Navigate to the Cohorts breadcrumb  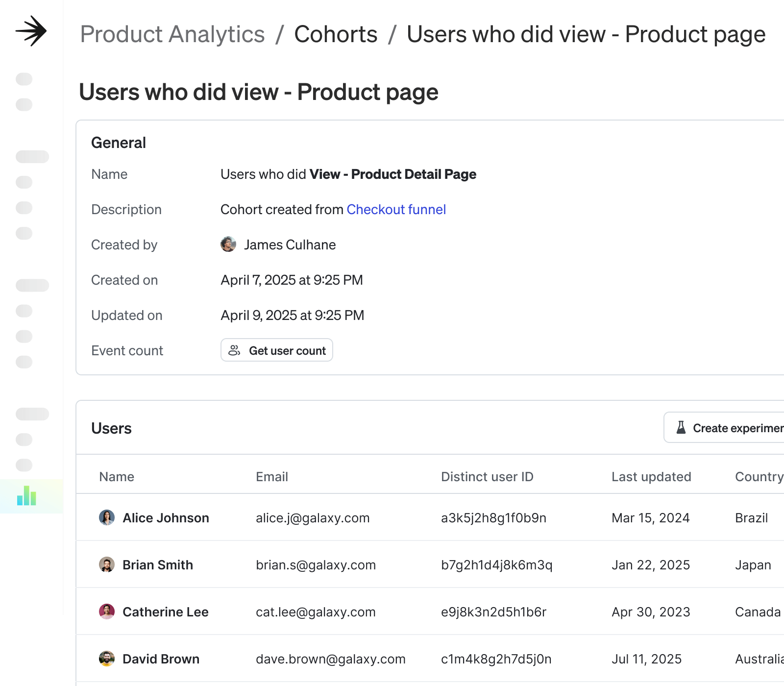click(x=336, y=34)
